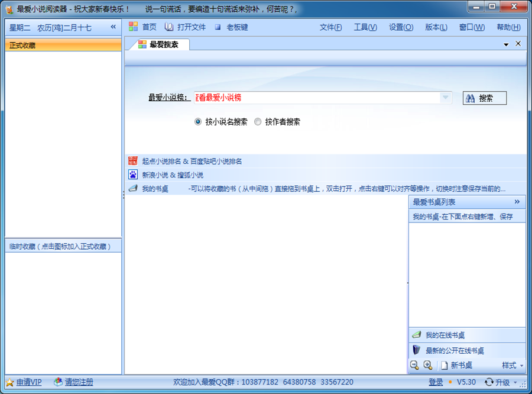The height and width of the screenshot is (394, 532).
Task: Click the 我的书桌 desk icon
Action: [133, 188]
